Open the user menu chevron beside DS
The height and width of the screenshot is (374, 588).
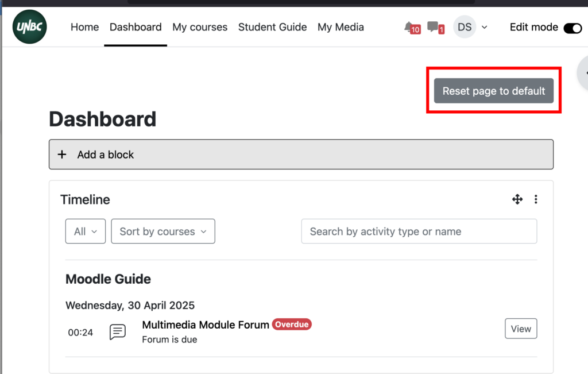click(485, 27)
